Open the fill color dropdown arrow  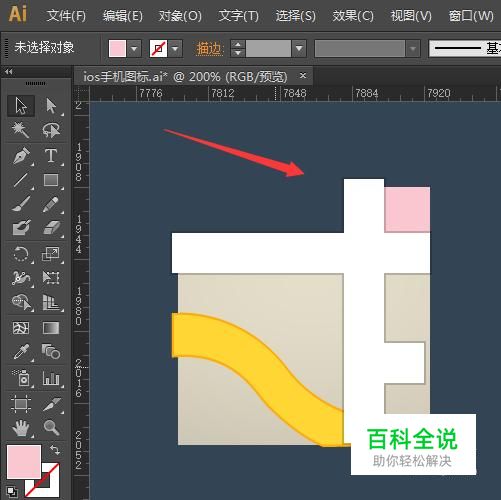coord(134,49)
